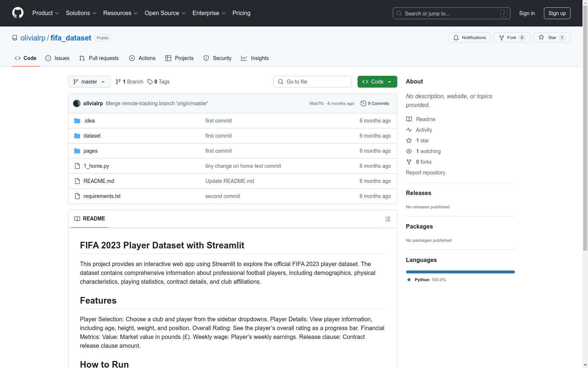Screen dimensions: 588x368
Task: Click the README.md file icon
Action: pos(77,181)
